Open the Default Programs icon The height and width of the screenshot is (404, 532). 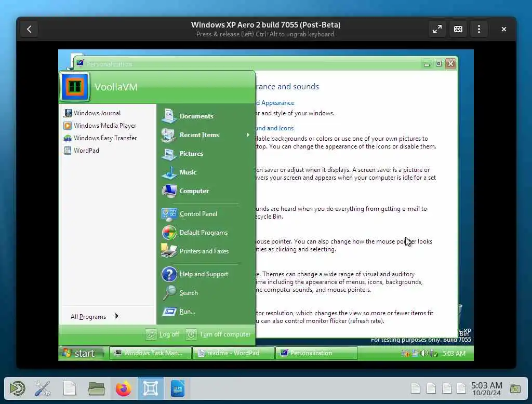(169, 233)
